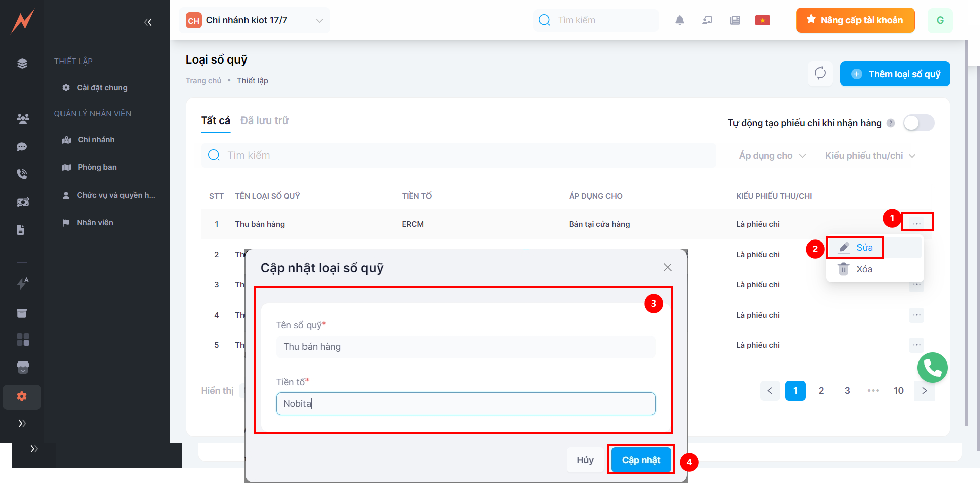Click the notification bell icon

(x=679, y=20)
